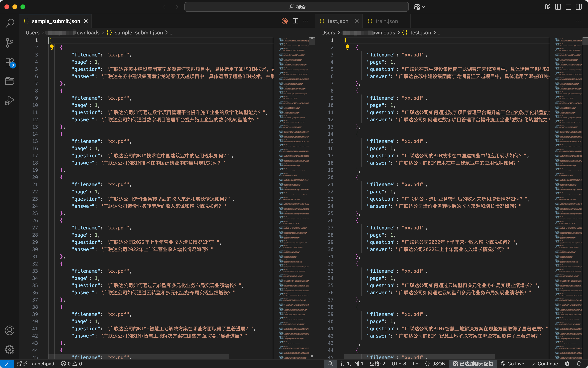Open the folders explorer icon in activity bar
Screen dimensions: 588x368
tap(9, 81)
